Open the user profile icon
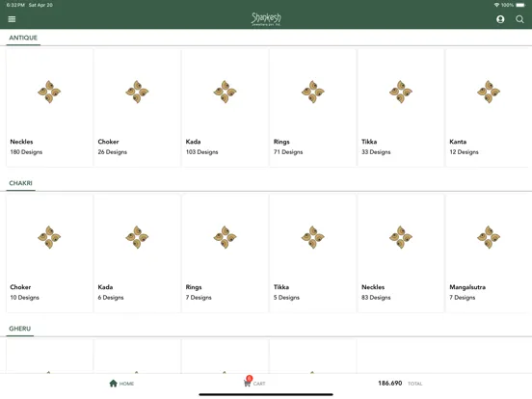This screenshot has height=399, width=532. 500,19
